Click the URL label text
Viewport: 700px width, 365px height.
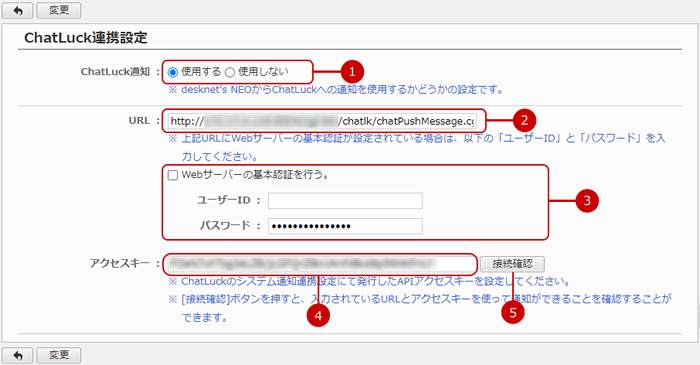point(139,121)
